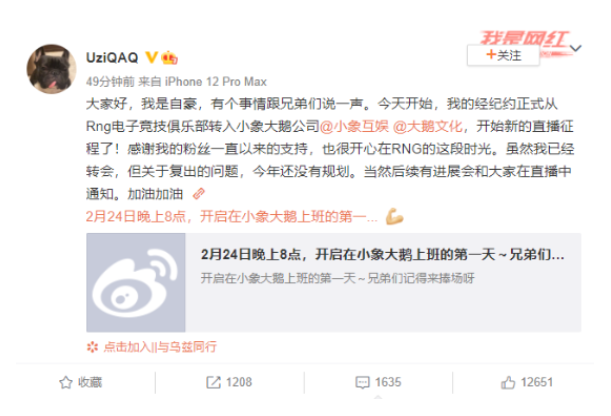Expand the post options chevron
This screenshot has width=611, height=416.
click(576, 48)
